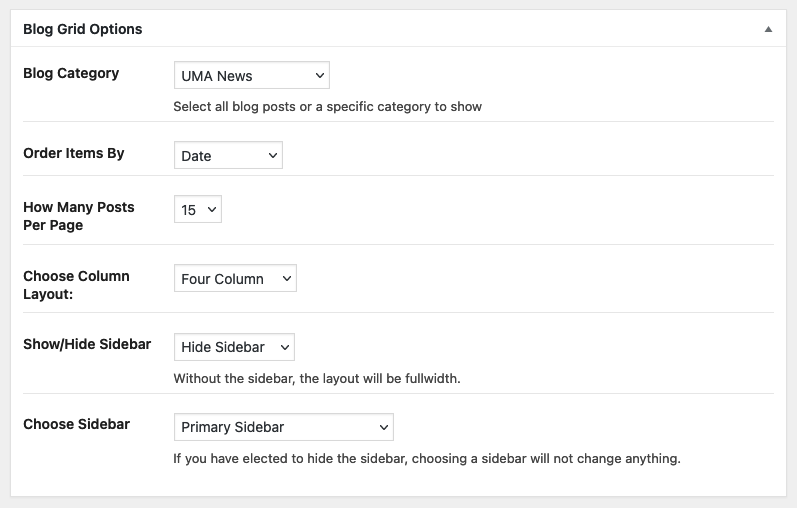Open the Order Items By dropdown
Image resolution: width=797 pixels, height=508 pixels.
(228, 155)
